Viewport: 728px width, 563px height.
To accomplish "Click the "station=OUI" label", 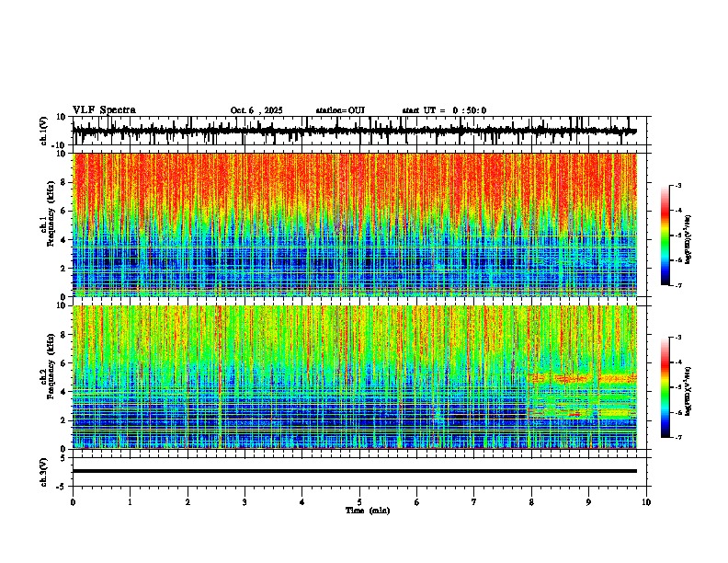I will point(340,110).
